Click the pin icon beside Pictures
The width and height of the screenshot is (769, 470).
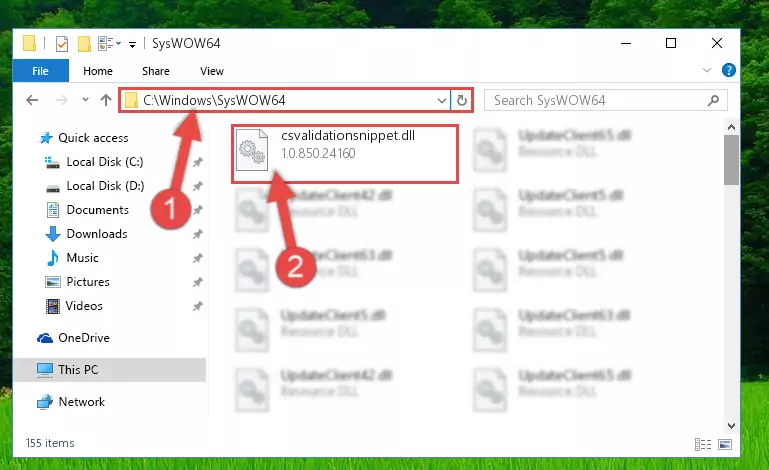click(x=198, y=282)
